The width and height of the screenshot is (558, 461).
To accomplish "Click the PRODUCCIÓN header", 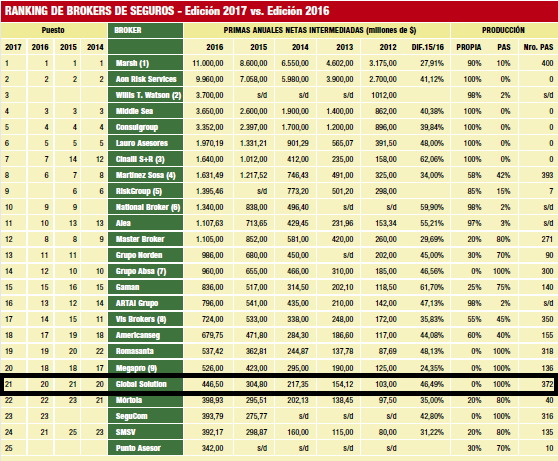I will coord(503,30).
